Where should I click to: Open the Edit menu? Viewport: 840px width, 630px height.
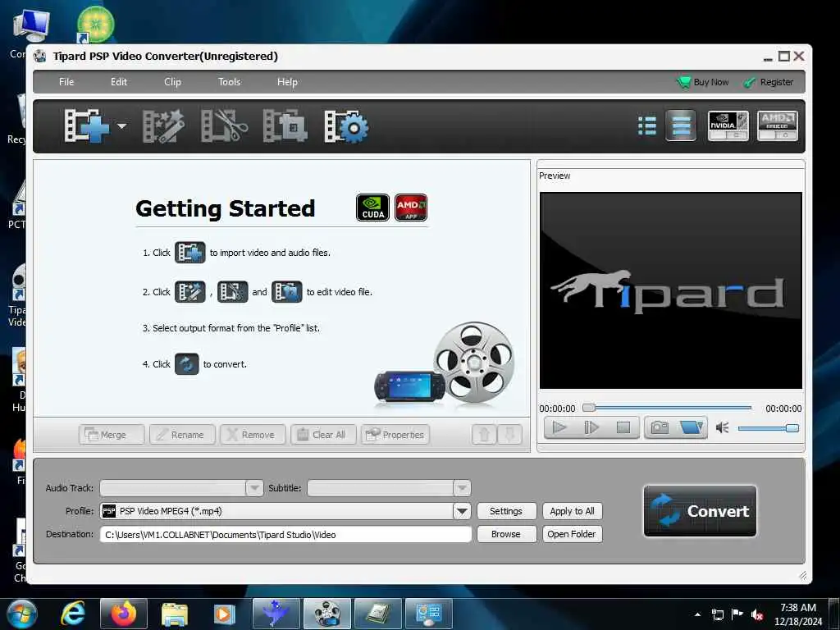pos(119,82)
